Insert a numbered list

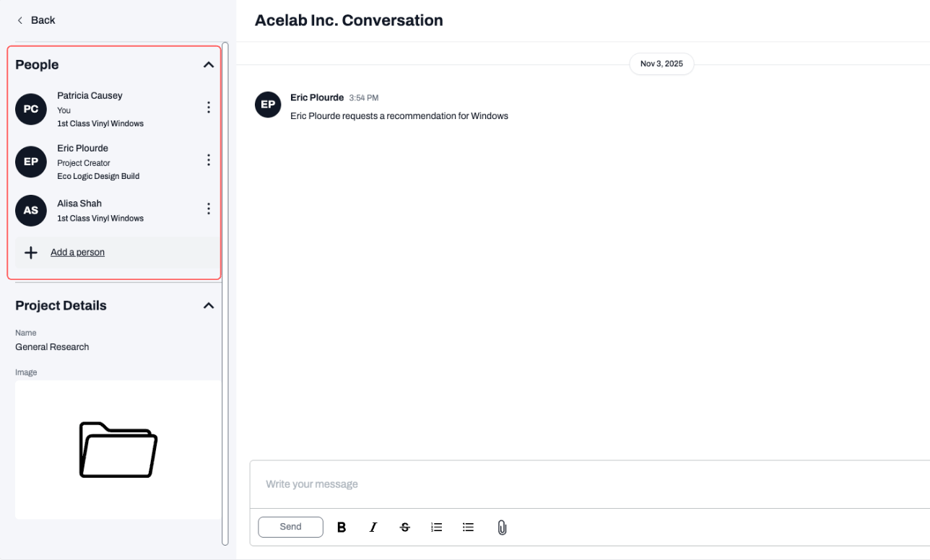(437, 528)
